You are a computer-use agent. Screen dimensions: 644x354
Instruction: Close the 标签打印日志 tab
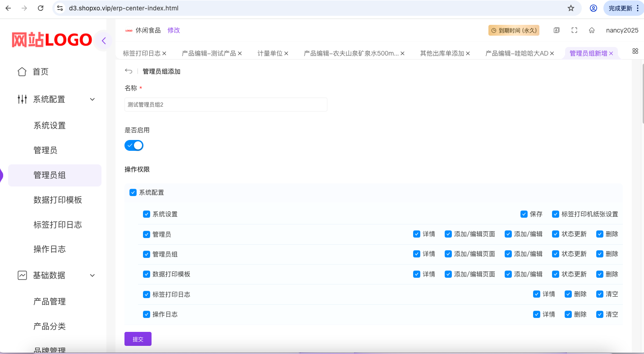tap(164, 53)
